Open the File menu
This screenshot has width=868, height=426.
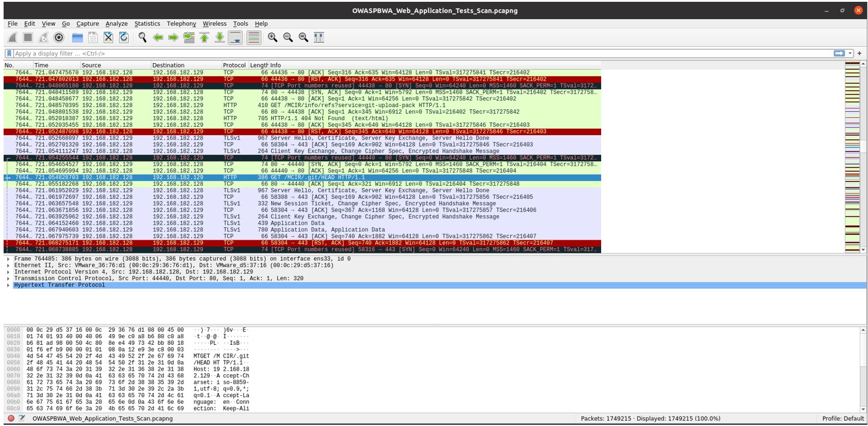13,23
